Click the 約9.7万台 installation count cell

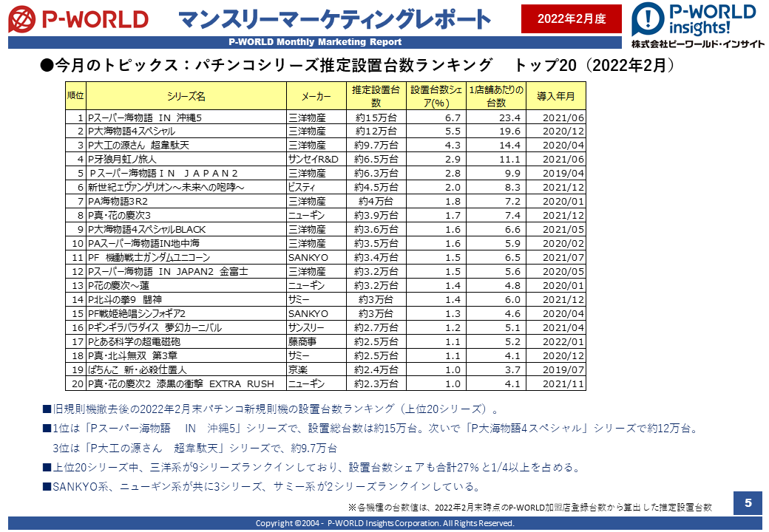376,146
